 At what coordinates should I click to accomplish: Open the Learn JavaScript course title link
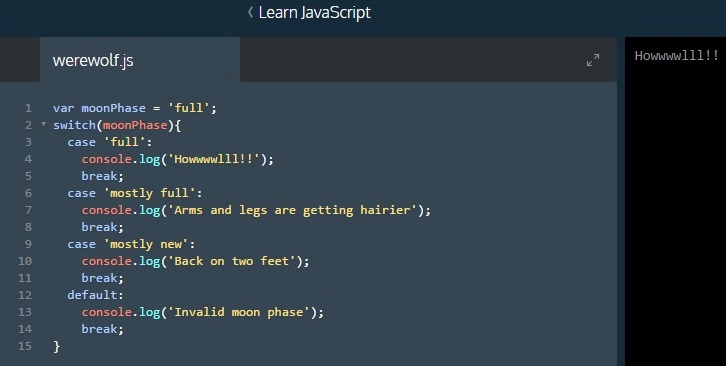click(314, 13)
